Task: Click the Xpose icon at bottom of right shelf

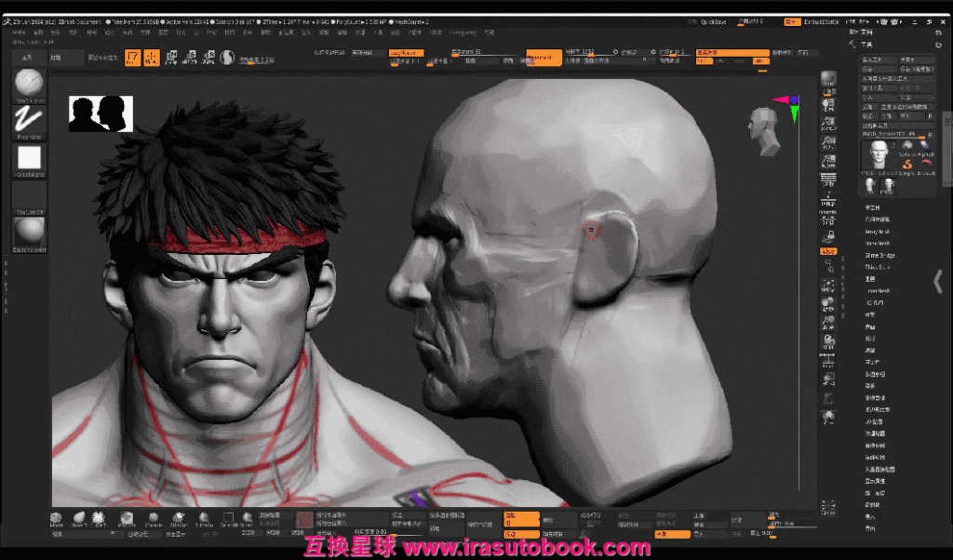Action: point(828,508)
